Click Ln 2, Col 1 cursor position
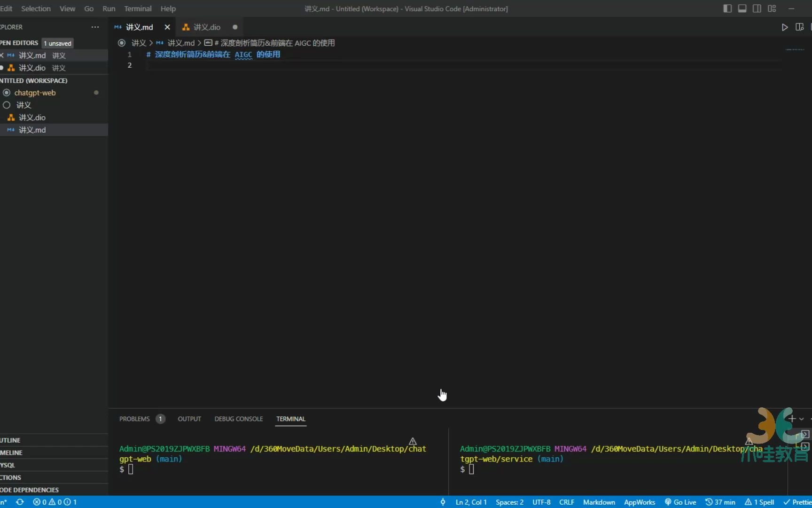The width and height of the screenshot is (812, 508). 471,502
